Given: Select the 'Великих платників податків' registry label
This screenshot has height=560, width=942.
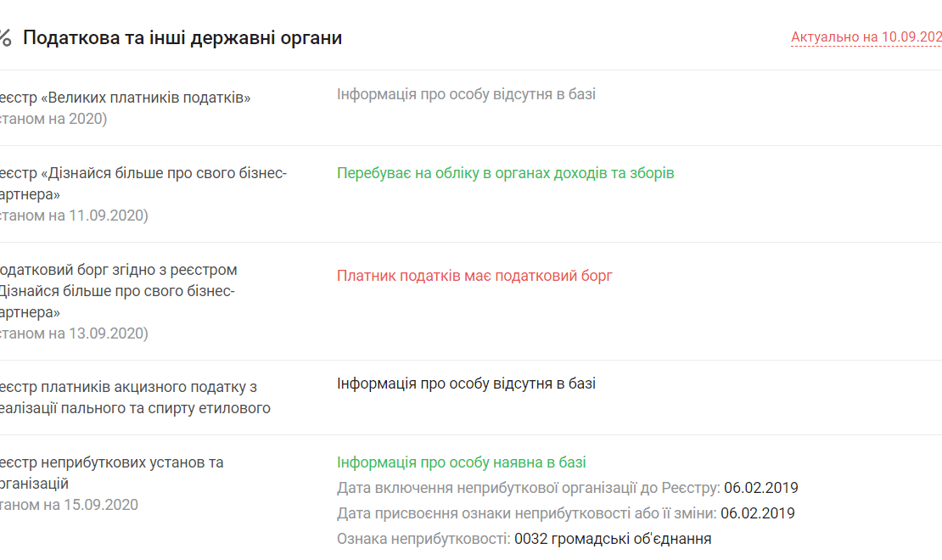Looking at the screenshot, I should coord(125,98).
